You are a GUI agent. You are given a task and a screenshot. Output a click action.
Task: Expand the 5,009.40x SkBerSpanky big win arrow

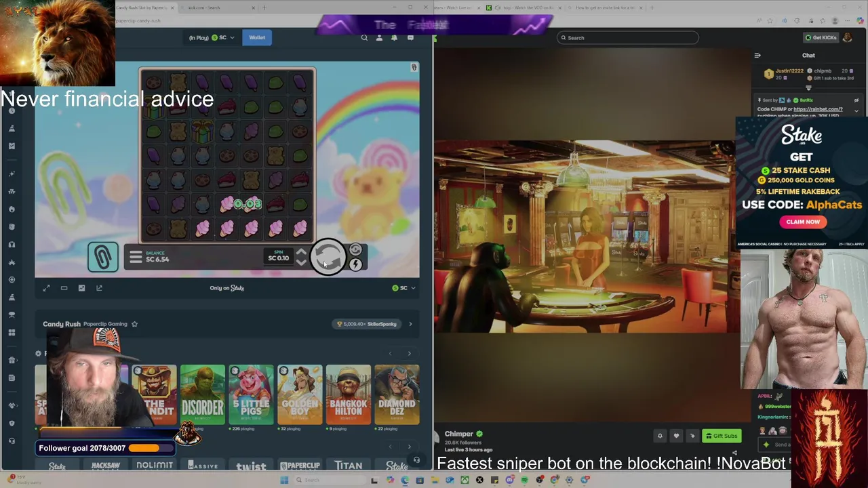(410, 324)
